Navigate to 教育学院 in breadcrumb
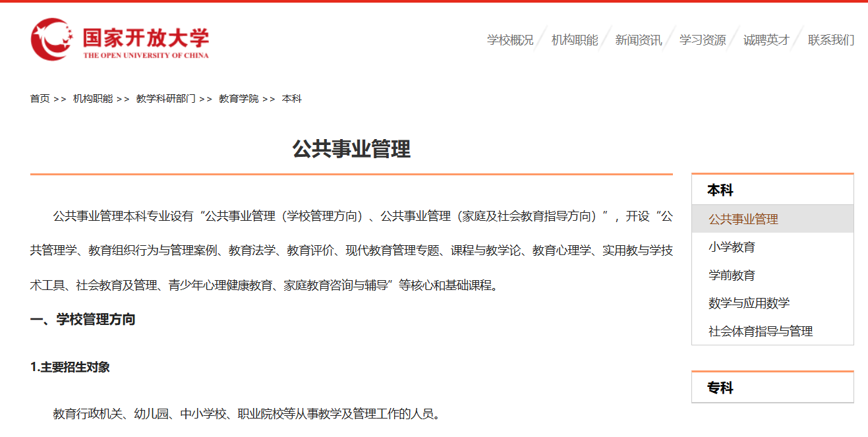Viewport: 868px width, 437px height. (239, 99)
